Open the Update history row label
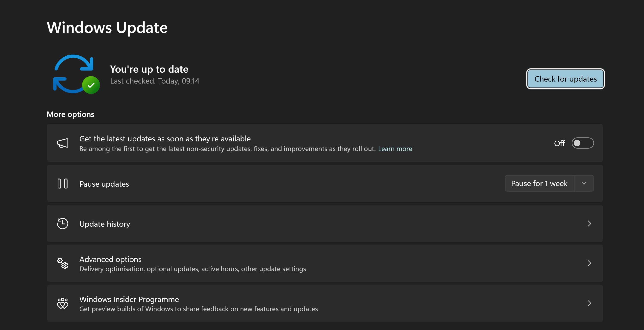The image size is (644, 330). [105, 224]
